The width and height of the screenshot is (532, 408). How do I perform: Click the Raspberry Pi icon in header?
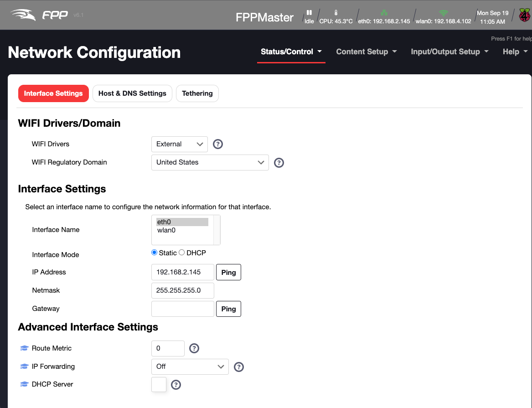pos(524,15)
